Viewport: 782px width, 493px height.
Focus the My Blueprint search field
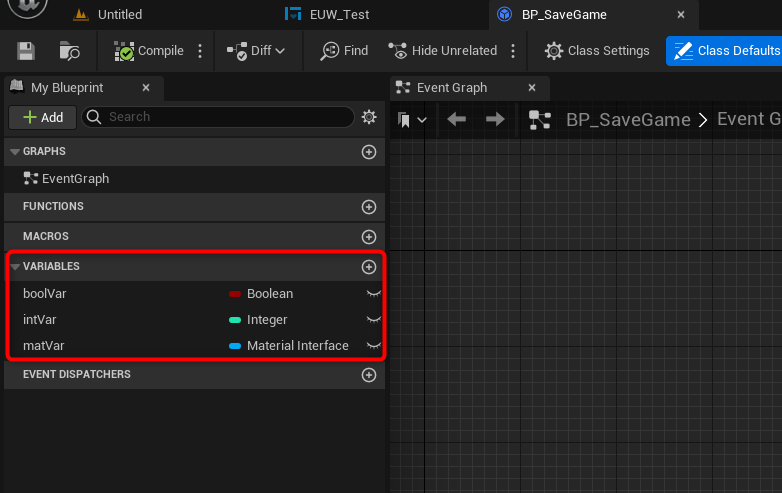tap(218, 117)
